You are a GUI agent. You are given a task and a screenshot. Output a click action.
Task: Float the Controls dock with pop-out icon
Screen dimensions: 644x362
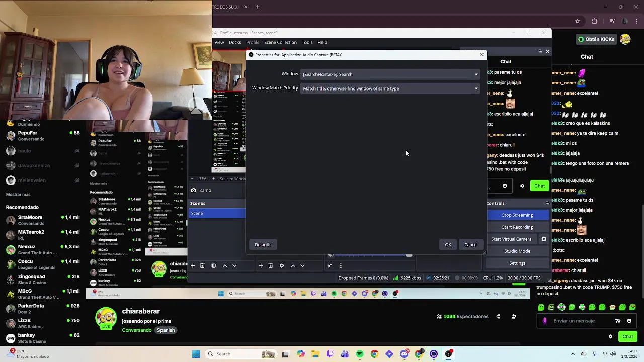547,203
